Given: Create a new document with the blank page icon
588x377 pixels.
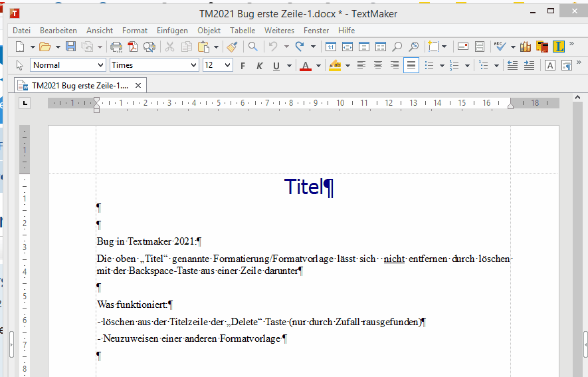Looking at the screenshot, I should tap(20, 47).
